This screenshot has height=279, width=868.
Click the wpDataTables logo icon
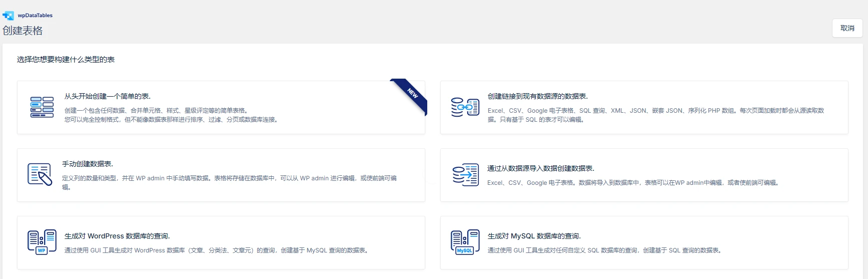(x=8, y=16)
